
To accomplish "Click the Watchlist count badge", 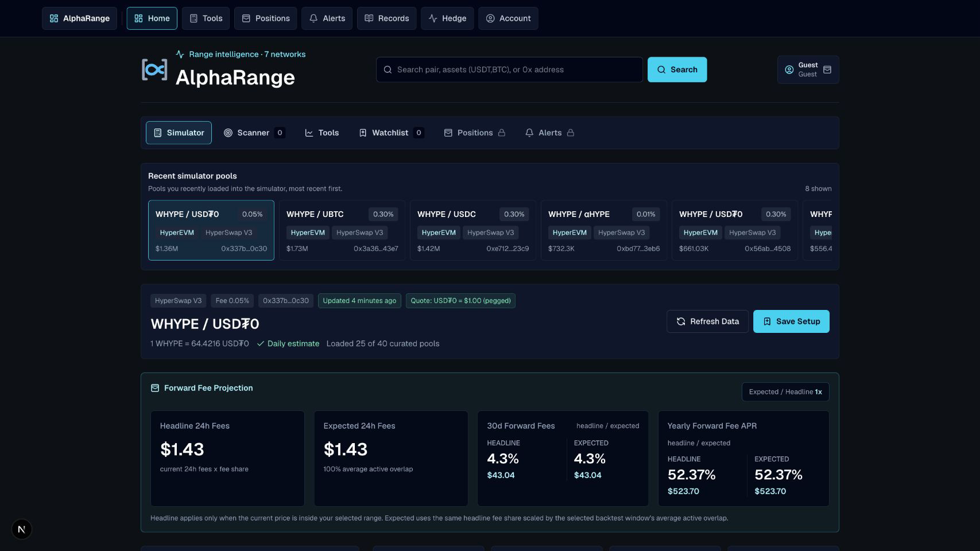I will point(419,133).
